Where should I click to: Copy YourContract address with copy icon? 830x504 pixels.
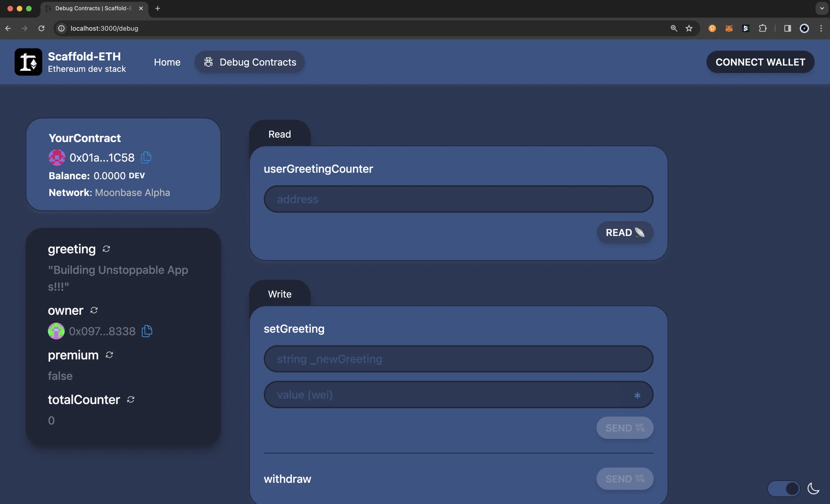tap(146, 157)
